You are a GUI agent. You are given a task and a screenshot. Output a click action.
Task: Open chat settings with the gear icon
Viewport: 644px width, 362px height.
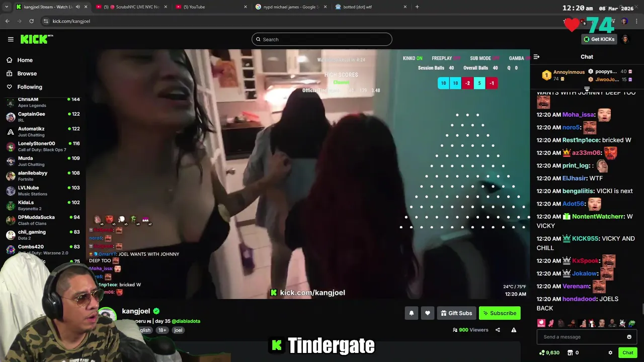tap(610, 353)
